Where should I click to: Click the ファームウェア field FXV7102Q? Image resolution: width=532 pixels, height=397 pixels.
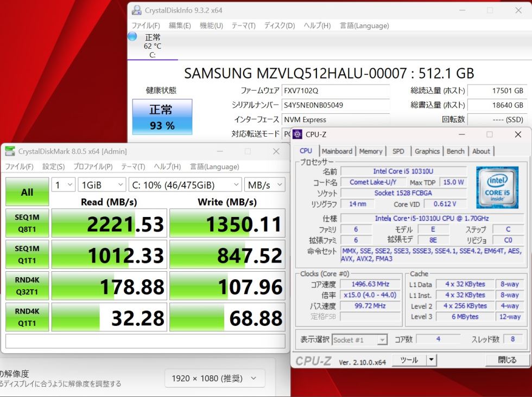point(335,91)
